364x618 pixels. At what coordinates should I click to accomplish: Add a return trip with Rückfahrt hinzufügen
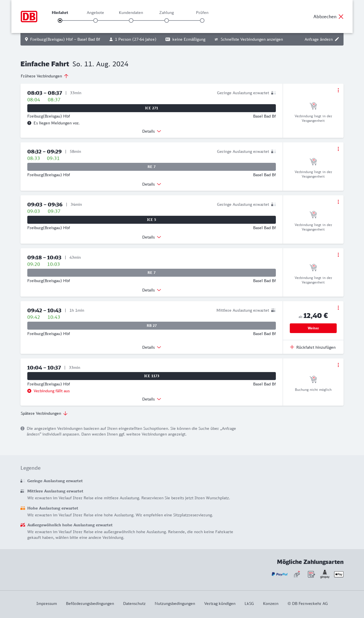(313, 347)
